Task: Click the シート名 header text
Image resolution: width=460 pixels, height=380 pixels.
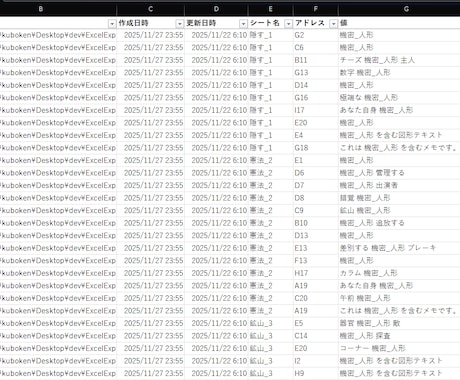Action: pyautogui.click(x=265, y=23)
